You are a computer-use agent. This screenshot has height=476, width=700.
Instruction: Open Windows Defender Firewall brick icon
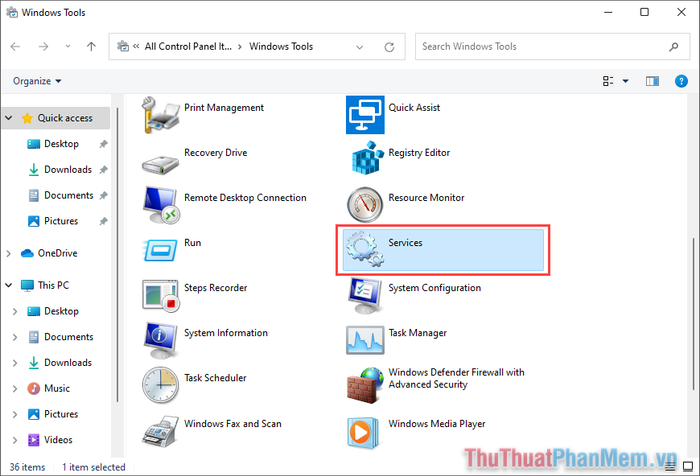(365, 385)
